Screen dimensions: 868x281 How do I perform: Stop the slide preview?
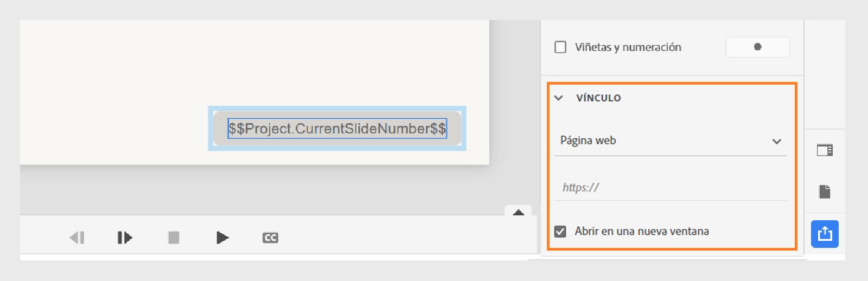[x=174, y=238]
